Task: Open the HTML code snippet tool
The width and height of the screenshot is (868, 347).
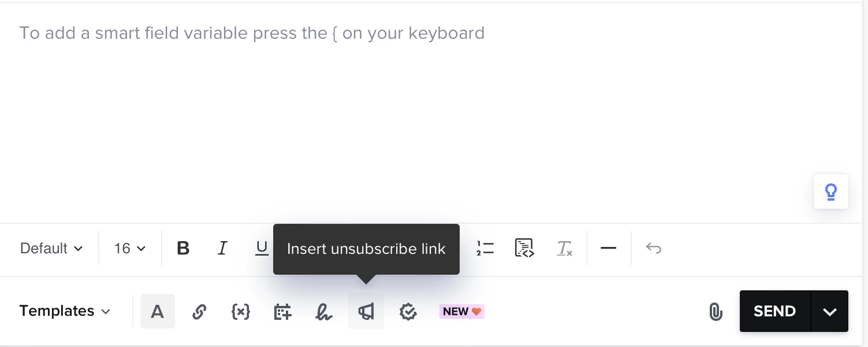Action: coord(524,248)
